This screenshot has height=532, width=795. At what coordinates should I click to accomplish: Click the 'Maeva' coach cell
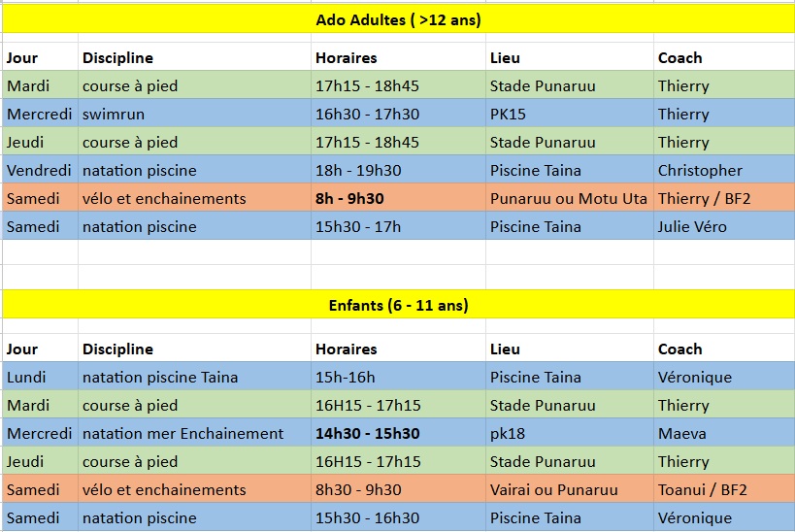724,433
